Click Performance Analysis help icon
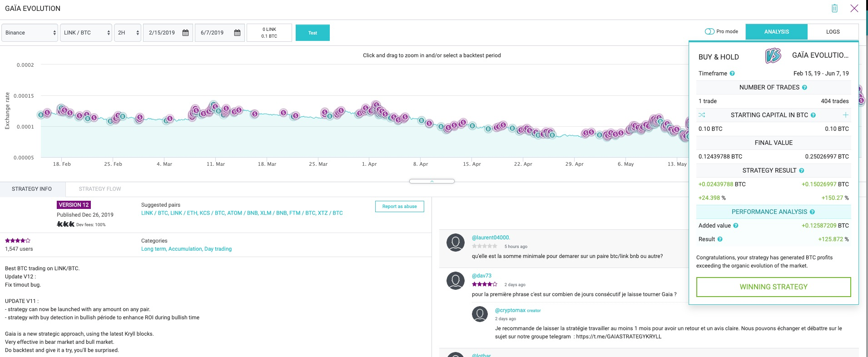The width and height of the screenshot is (868, 357). click(812, 212)
